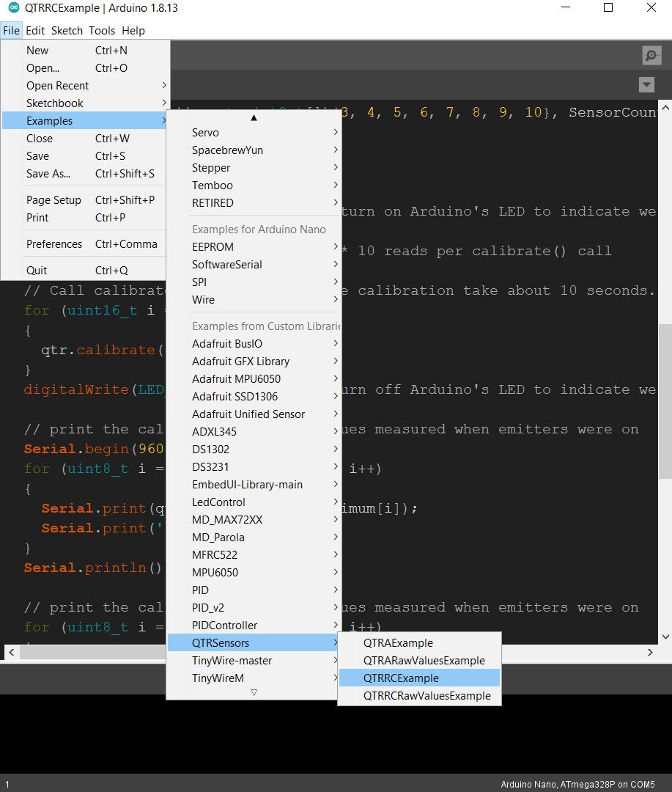Choose Save in the File menu
672x792 pixels.
click(x=85, y=156)
